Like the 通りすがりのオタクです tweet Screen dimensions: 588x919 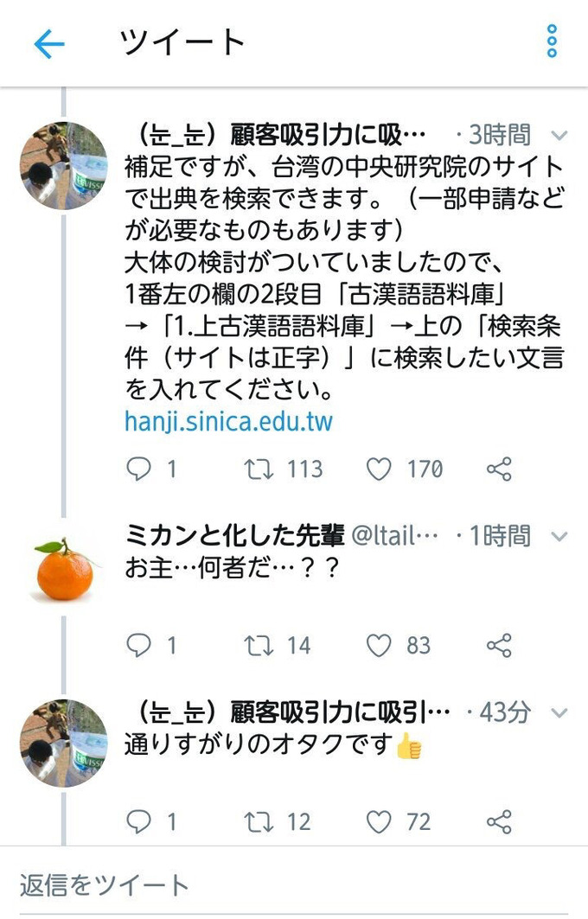pos(378,821)
